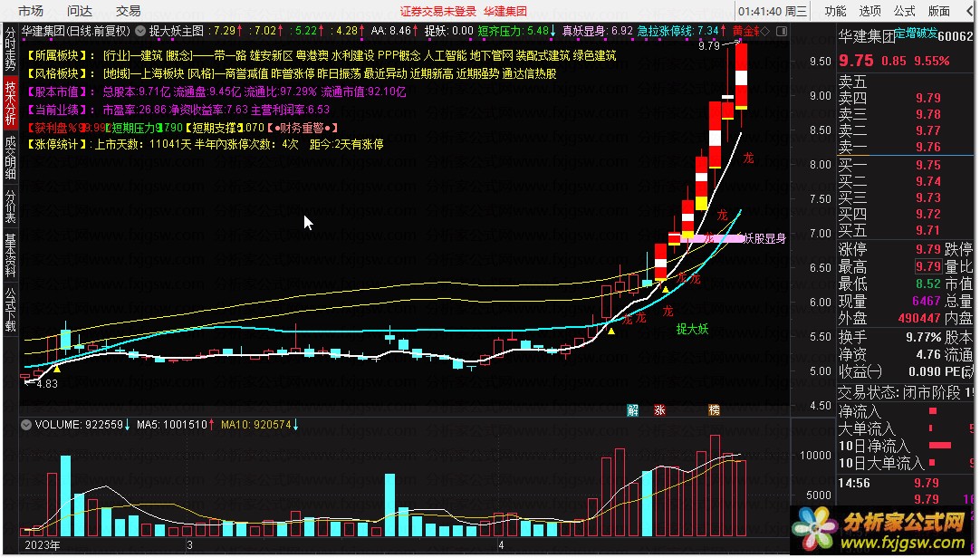Viewport: 980px width, 558px height.
Task: Click the 解 marker icon
Action: 632,410
